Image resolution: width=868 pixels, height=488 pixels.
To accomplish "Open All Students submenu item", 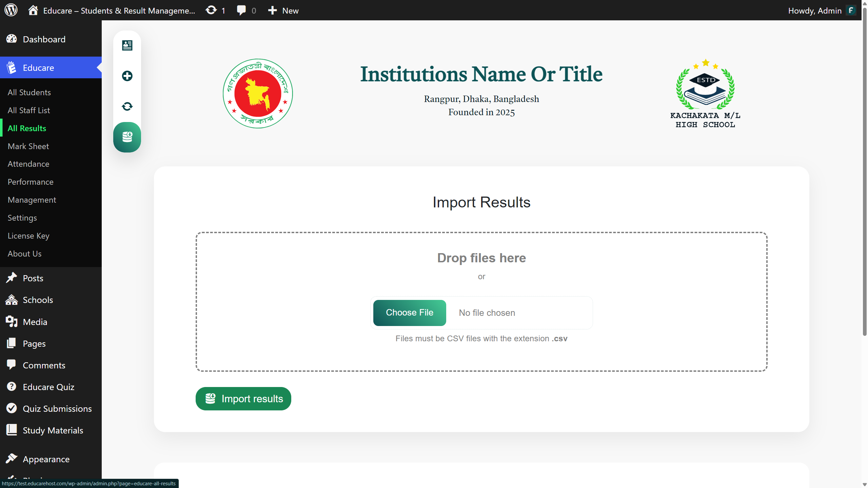I will pos(29,92).
